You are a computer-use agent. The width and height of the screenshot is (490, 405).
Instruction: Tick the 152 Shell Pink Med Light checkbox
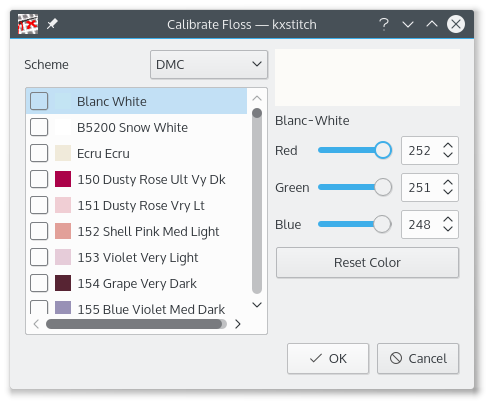[39, 231]
